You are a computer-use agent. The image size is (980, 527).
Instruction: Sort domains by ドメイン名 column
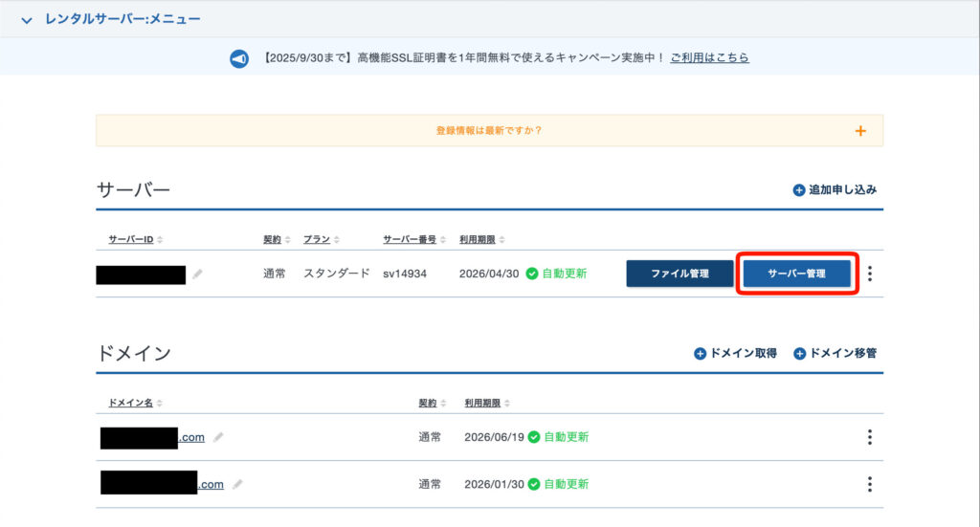point(135,403)
